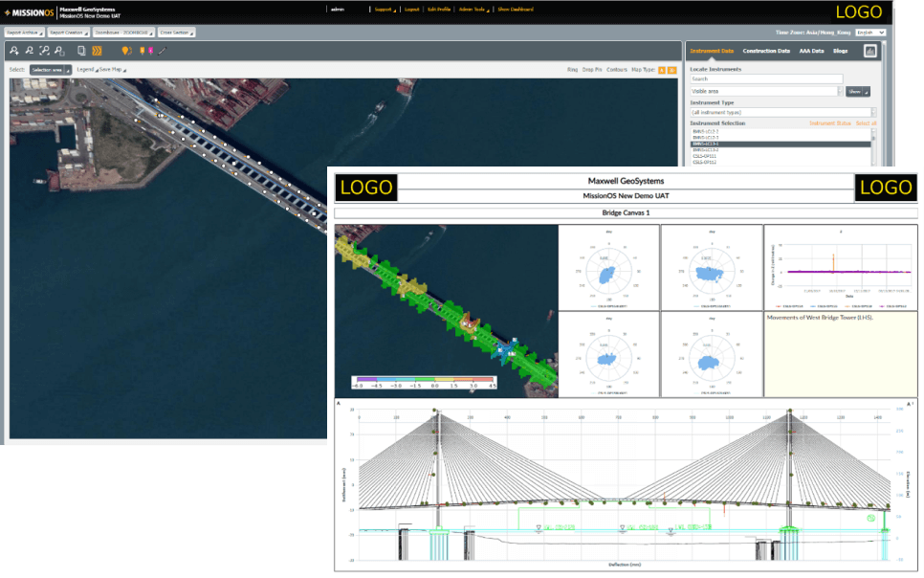
Task: Click the time series line chart in report
Action: (841, 268)
